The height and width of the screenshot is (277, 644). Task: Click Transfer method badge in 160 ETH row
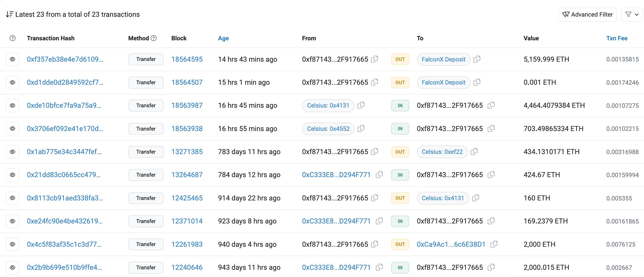(146, 198)
